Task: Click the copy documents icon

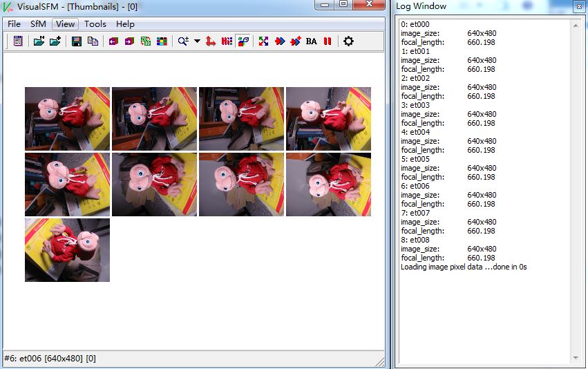Action: (93, 41)
